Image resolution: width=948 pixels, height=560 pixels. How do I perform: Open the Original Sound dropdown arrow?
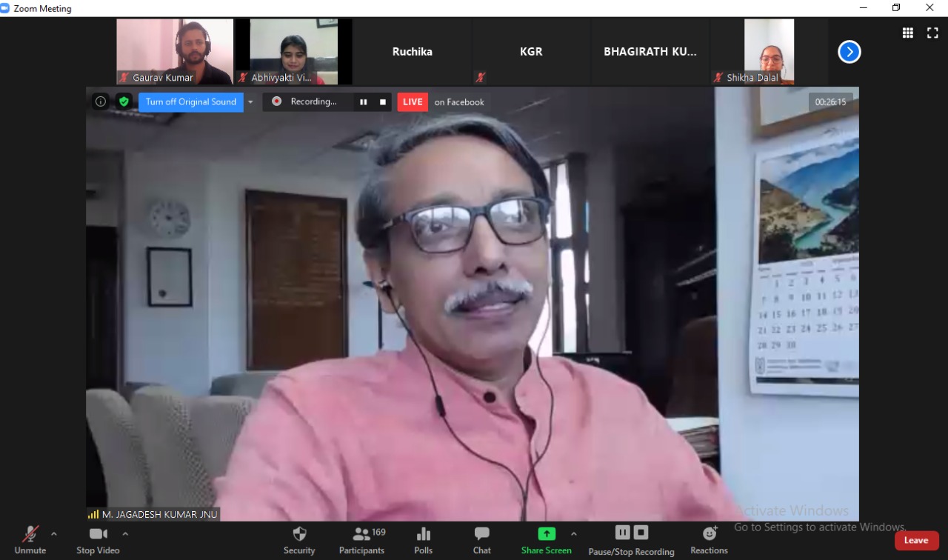click(250, 102)
